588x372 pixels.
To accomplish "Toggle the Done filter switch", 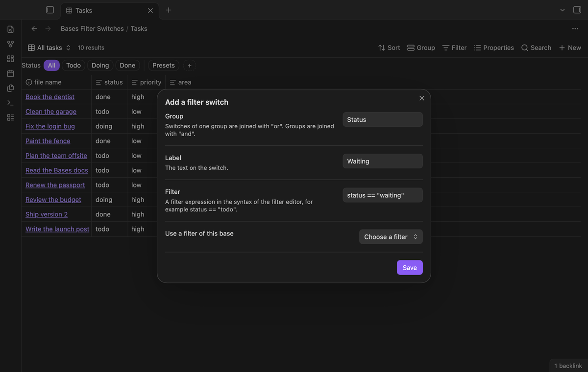I will 127,65.
